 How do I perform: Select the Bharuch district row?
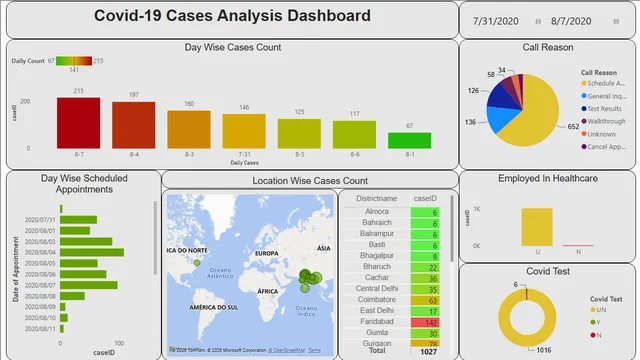[x=392, y=267]
